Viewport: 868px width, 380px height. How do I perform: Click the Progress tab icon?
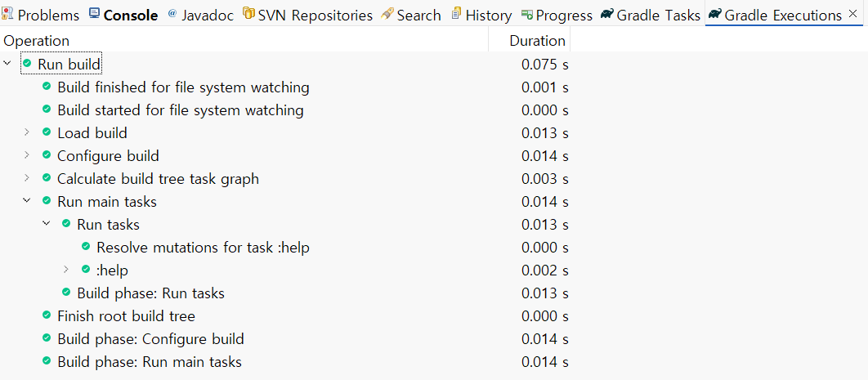click(528, 15)
